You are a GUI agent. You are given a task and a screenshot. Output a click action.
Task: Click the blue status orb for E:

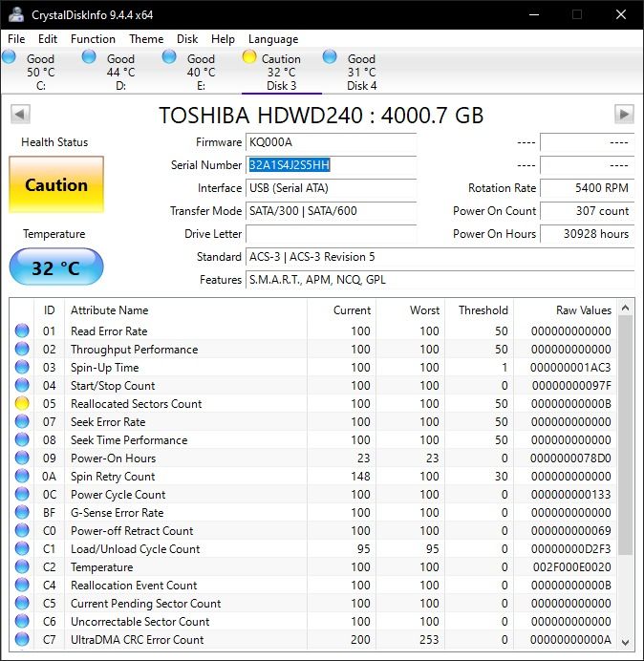click(x=169, y=56)
